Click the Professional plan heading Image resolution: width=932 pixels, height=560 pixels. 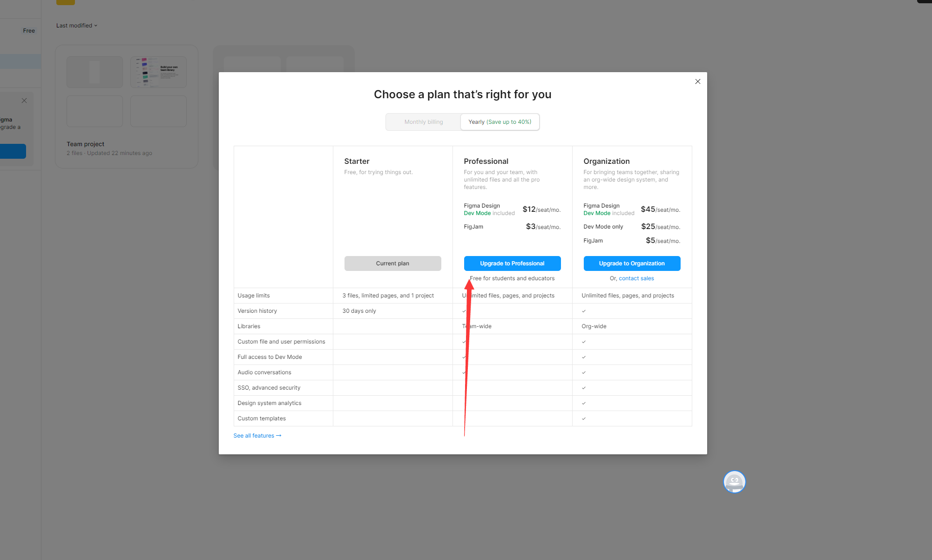486,161
